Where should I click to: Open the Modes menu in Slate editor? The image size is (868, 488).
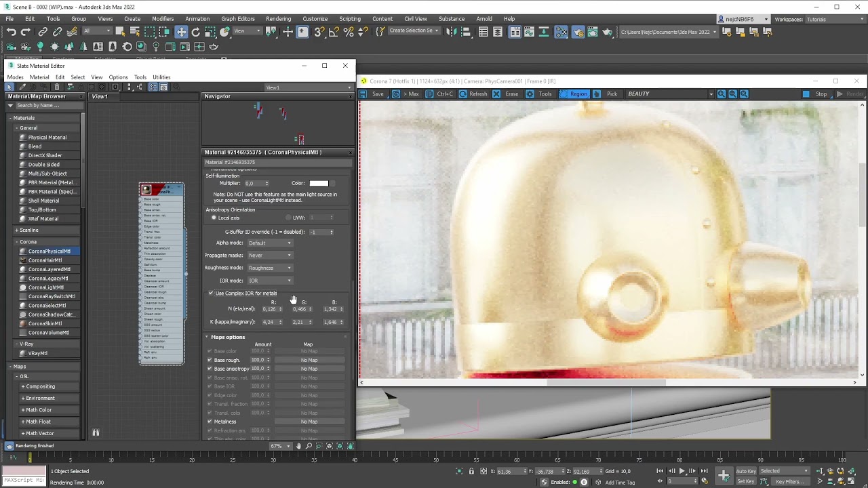[x=15, y=77]
